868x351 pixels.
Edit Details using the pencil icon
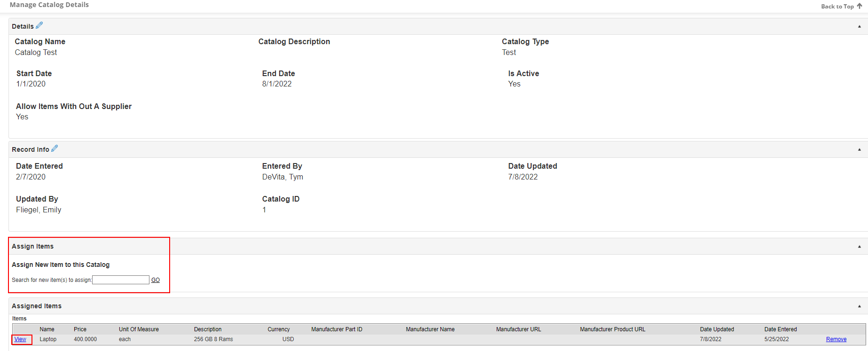(x=39, y=25)
